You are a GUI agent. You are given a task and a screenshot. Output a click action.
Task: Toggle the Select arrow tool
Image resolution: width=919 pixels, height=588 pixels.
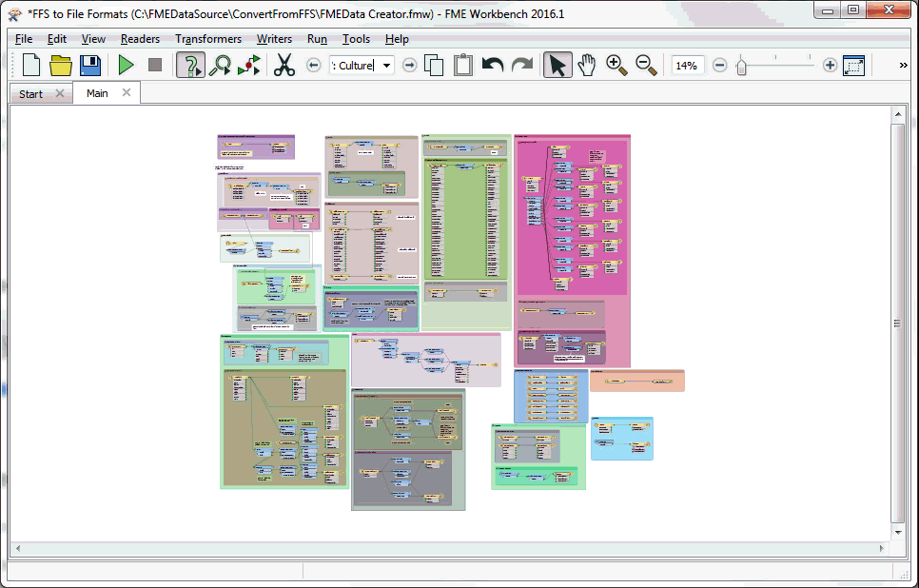[557, 66]
